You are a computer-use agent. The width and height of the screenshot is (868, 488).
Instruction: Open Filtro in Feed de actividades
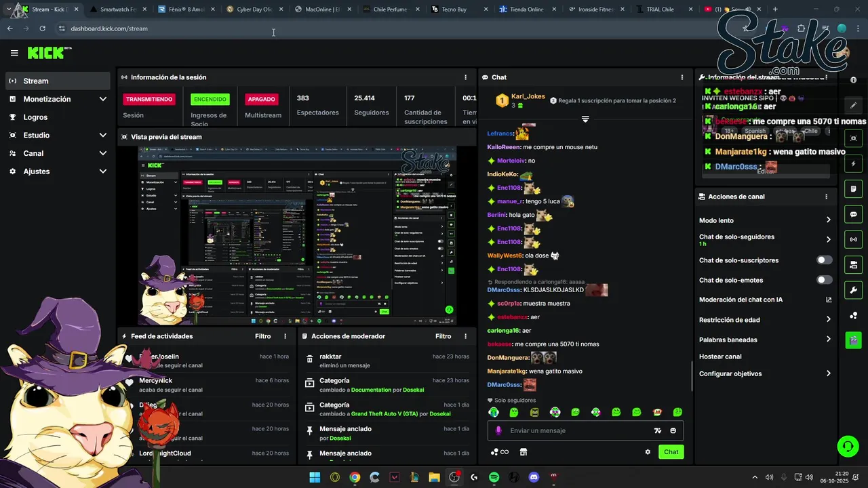[x=262, y=336]
